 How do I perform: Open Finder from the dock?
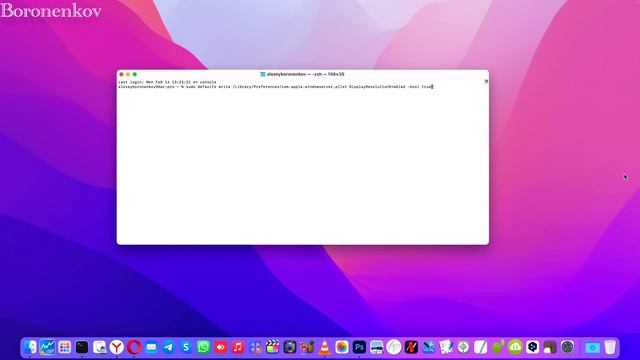30,347
